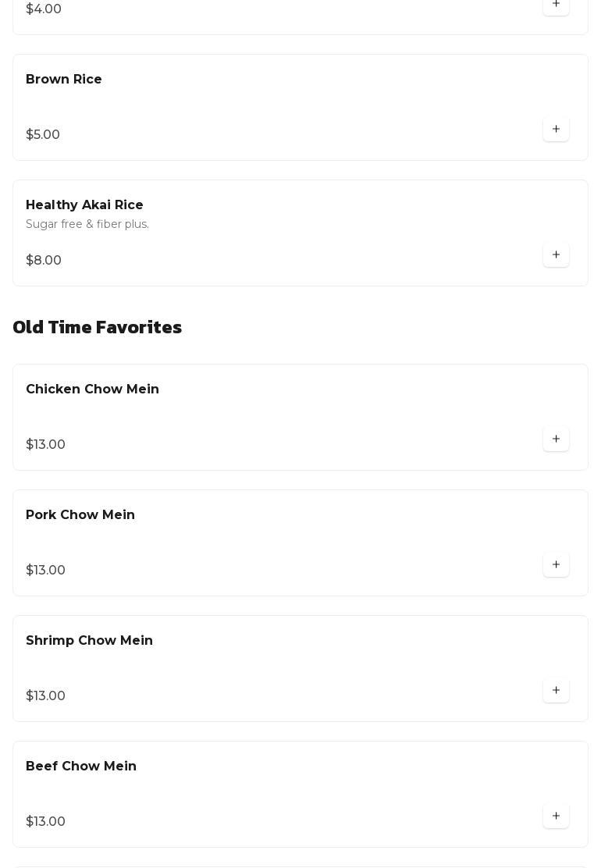Click Shrimp Chow Mein's plus icon
Image resolution: width=601 pixels, height=868 pixels.
click(557, 690)
